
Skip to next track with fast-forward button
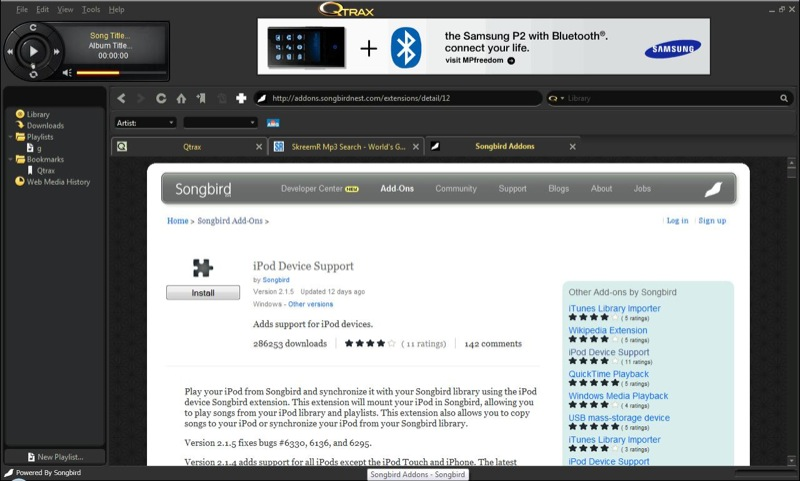click(57, 52)
